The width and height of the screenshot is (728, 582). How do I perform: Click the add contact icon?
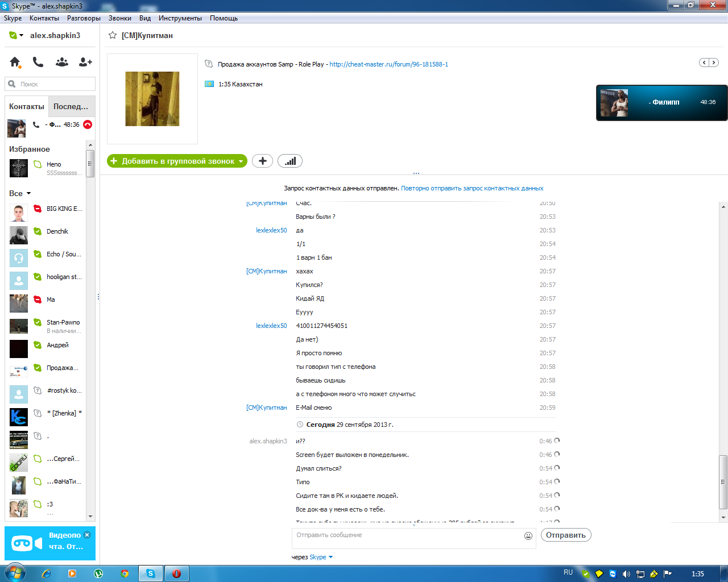tap(85, 62)
